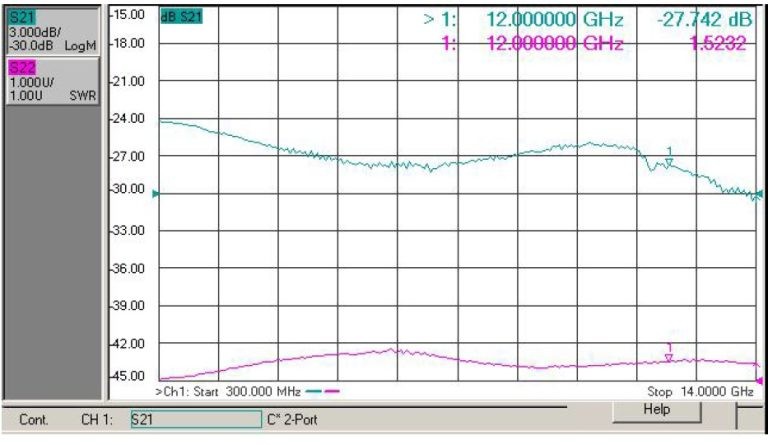Click the magenta marker 1 triangle on S22 trace

pos(669,358)
